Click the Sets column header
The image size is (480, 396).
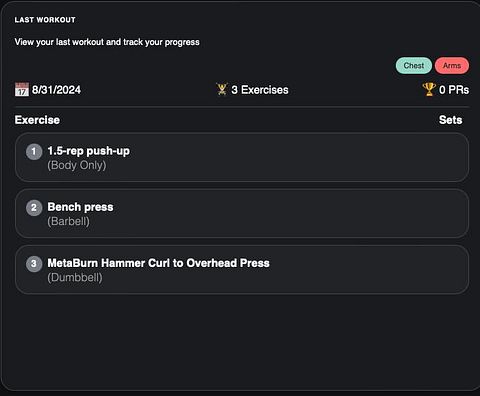(x=450, y=120)
